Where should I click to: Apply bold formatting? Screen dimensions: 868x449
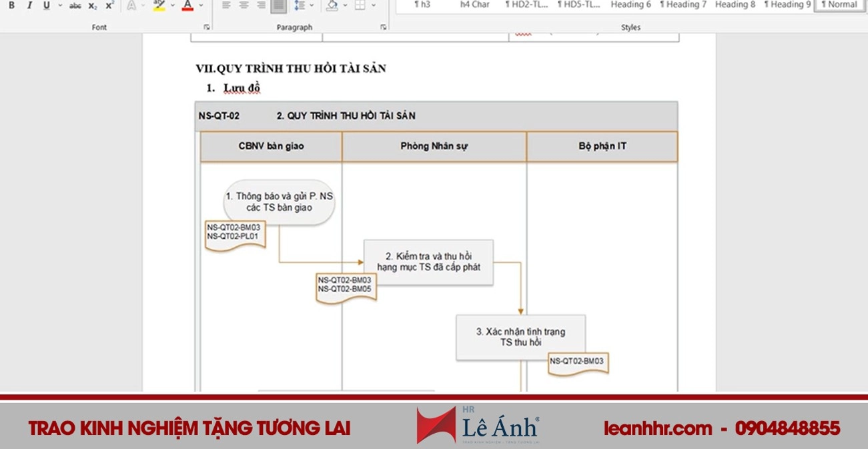pos(10,5)
